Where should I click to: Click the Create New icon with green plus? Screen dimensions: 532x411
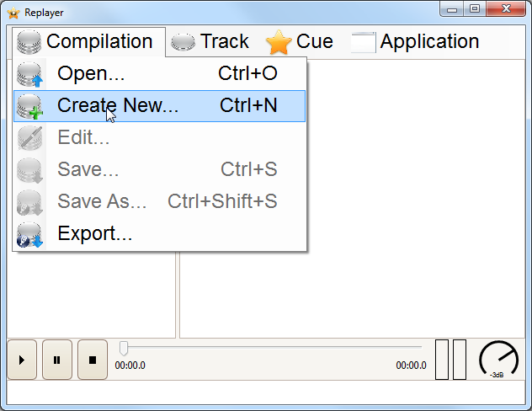pos(29,106)
